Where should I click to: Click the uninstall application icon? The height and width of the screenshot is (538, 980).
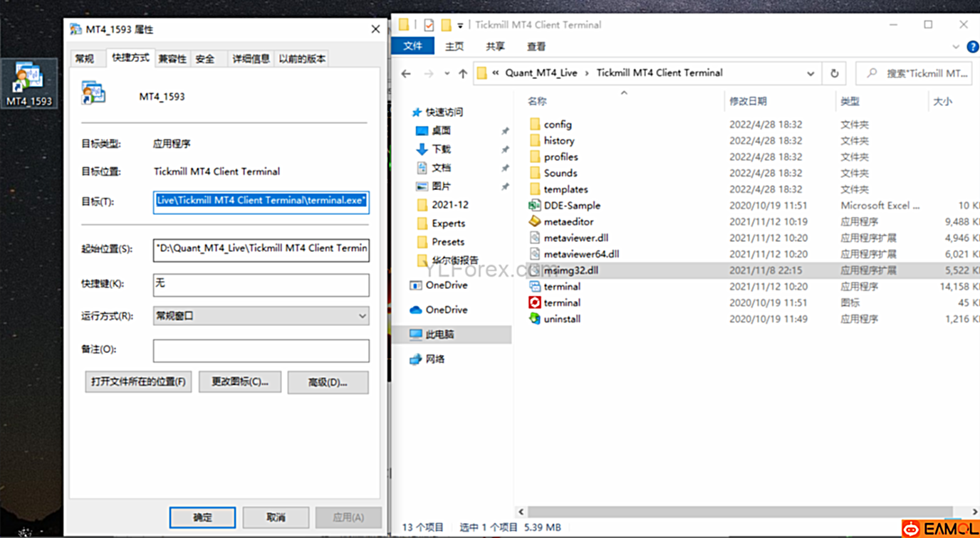pyautogui.click(x=535, y=319)
